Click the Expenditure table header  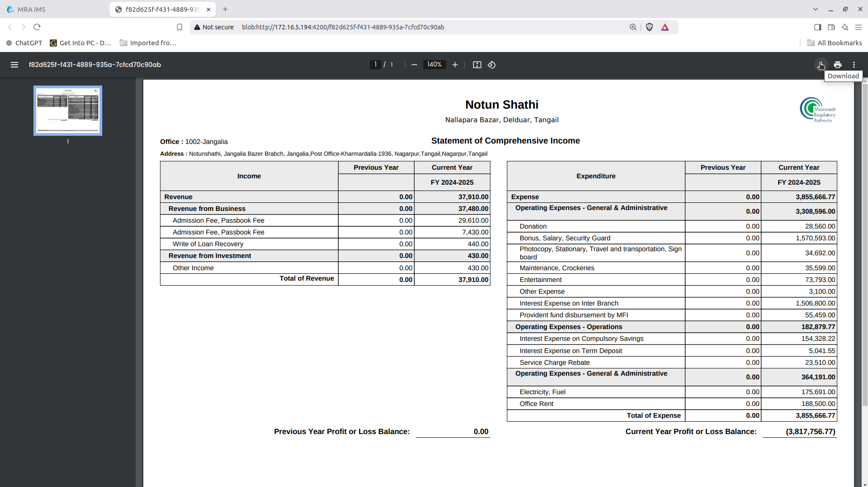pos(596,176)
